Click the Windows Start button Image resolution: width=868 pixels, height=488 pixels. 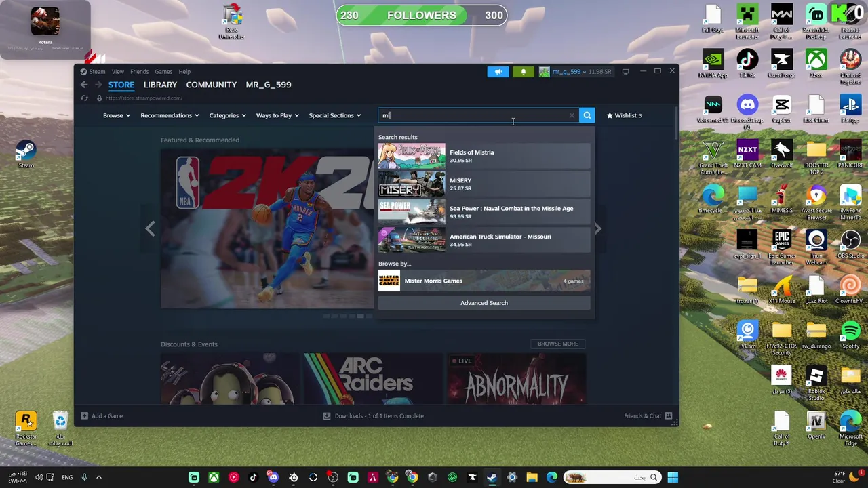click(x=673, y=478)
